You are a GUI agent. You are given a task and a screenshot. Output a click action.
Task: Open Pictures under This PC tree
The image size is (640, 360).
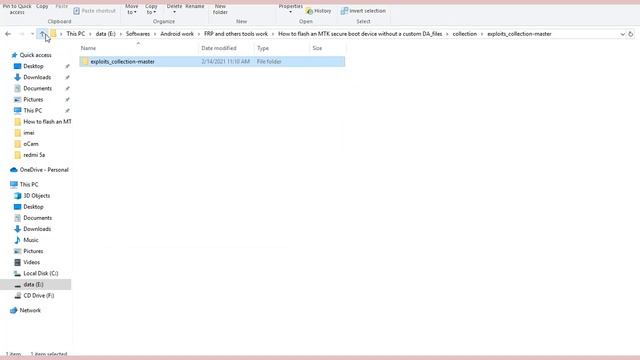33,251
